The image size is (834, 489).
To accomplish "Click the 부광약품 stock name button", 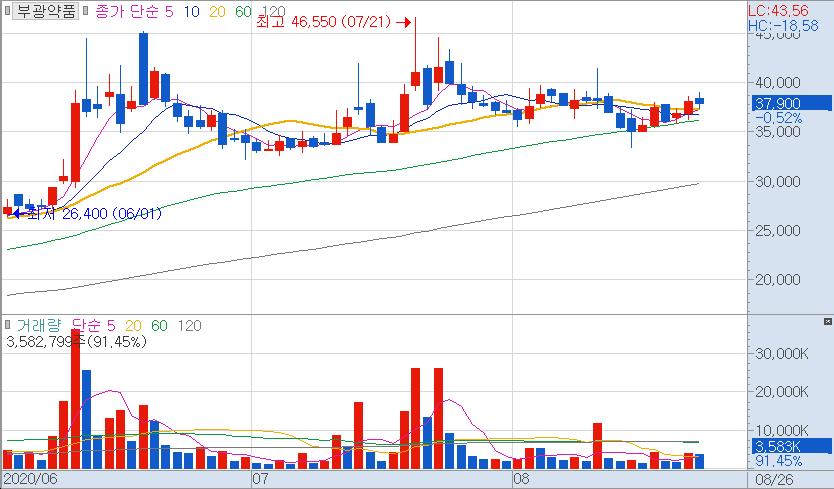I will tap(45, 11).
